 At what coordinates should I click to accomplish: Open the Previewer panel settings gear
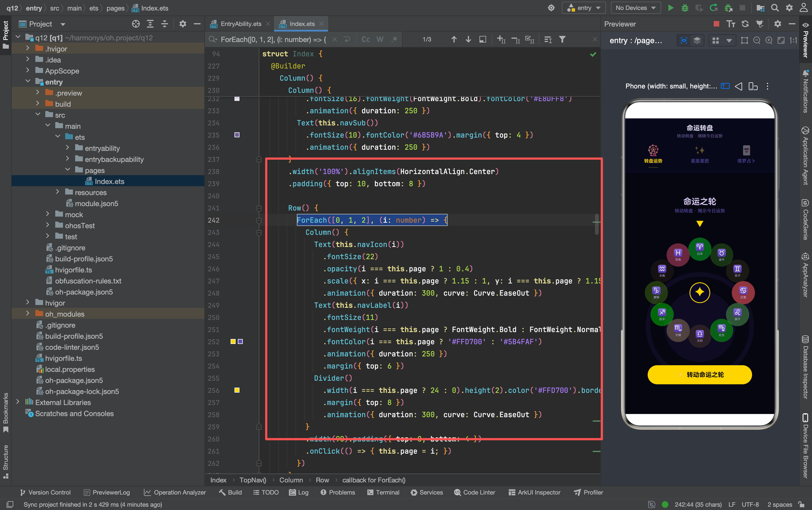click(777, 24)
